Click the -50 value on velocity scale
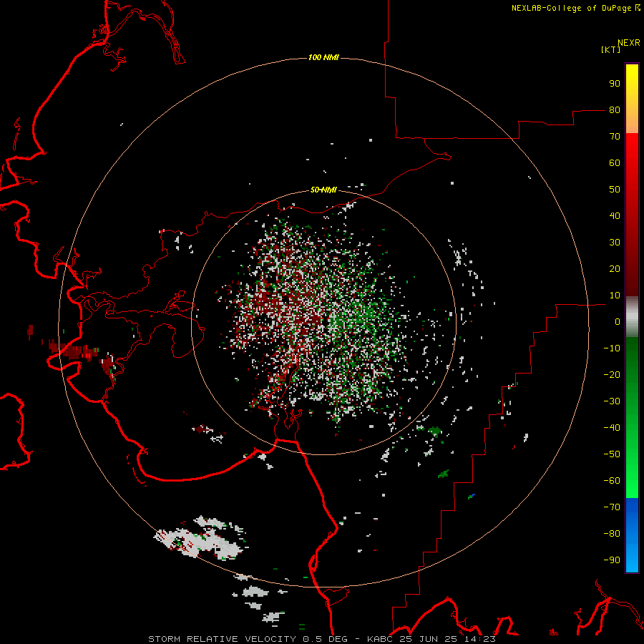Viewport: 644px width, 644px height. point(612,454)
